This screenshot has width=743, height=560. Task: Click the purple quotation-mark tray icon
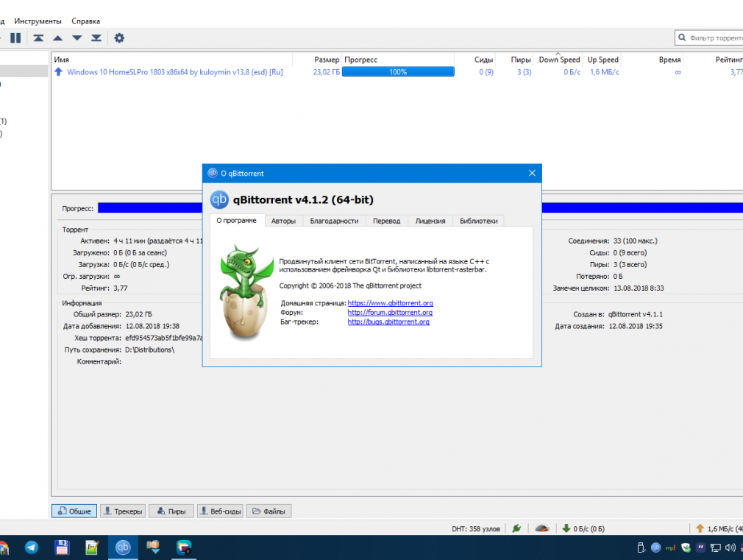(701, 547)
